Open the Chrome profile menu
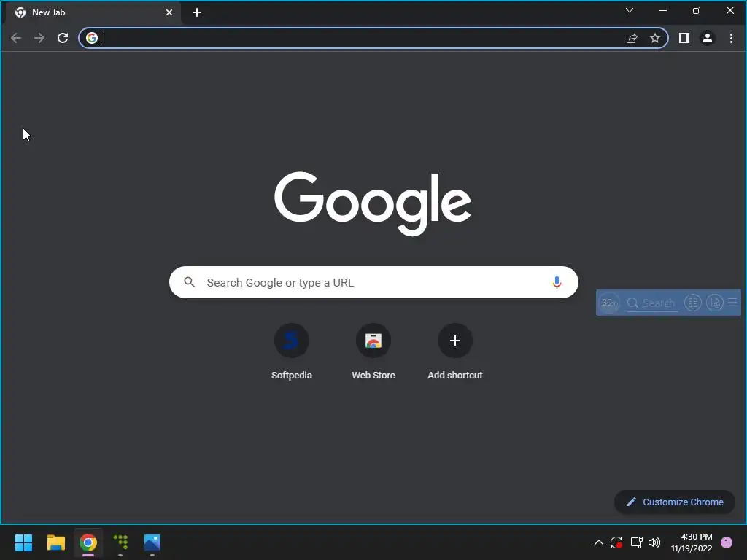Viewport: 747px width, 560px height. 708,38
